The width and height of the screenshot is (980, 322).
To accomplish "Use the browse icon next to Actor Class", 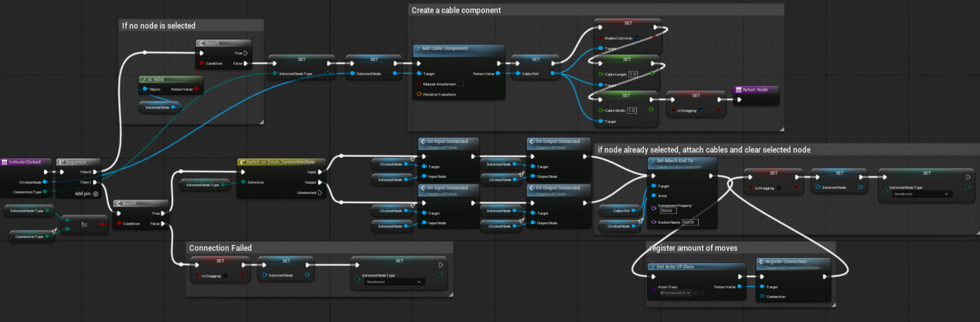I will (702, 293).
